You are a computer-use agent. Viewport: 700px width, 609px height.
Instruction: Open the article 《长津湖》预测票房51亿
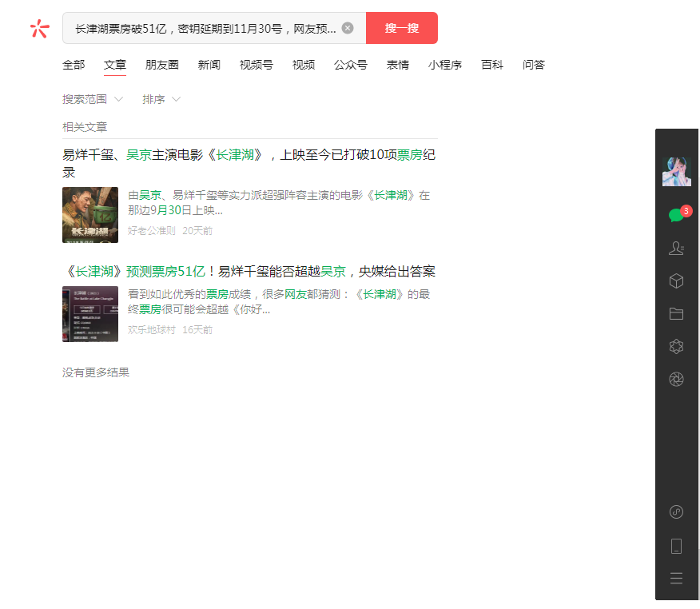pyautogui.click(x=249, y=271)
